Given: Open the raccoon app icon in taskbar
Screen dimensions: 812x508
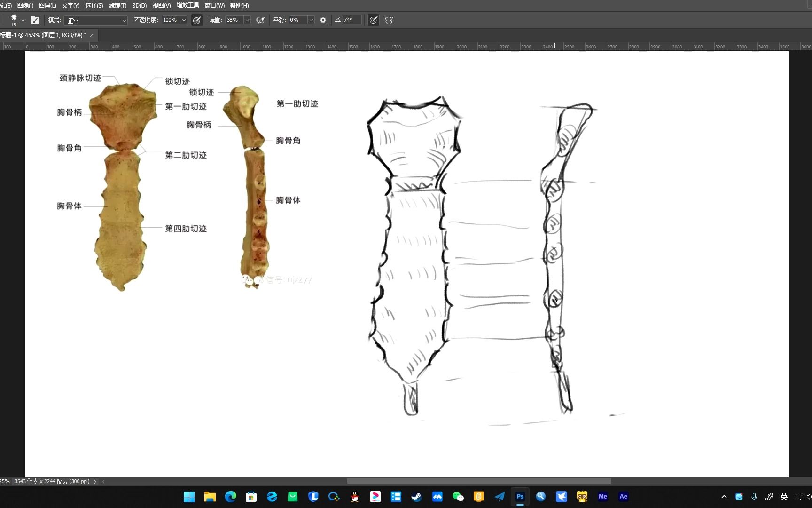Looking at the screenshot, I should pos(582,497).
